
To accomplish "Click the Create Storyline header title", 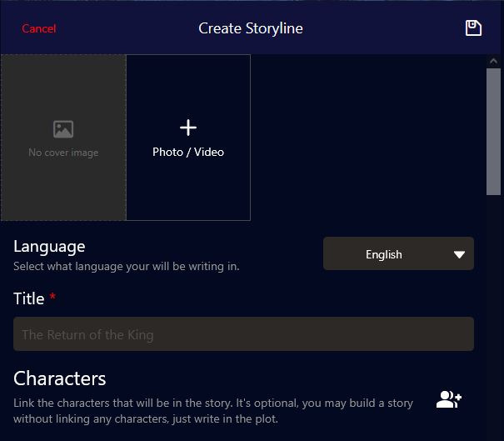I will click(x=251, y=28).
